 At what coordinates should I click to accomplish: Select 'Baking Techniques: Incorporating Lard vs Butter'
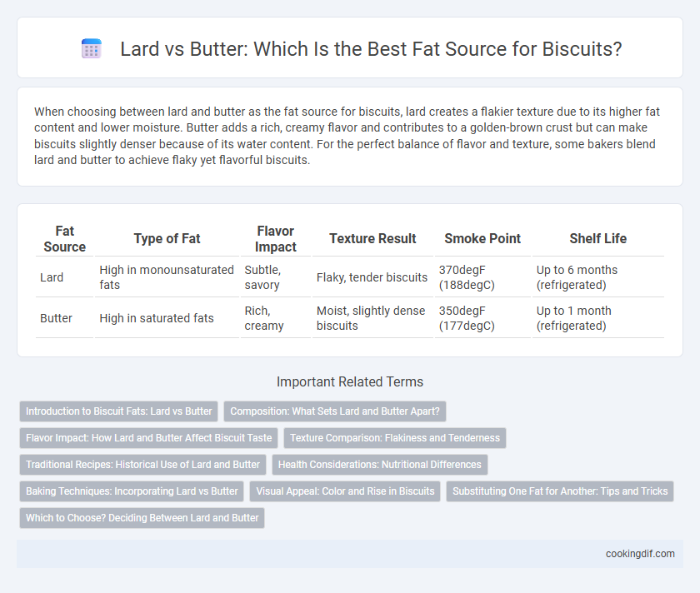132,491
